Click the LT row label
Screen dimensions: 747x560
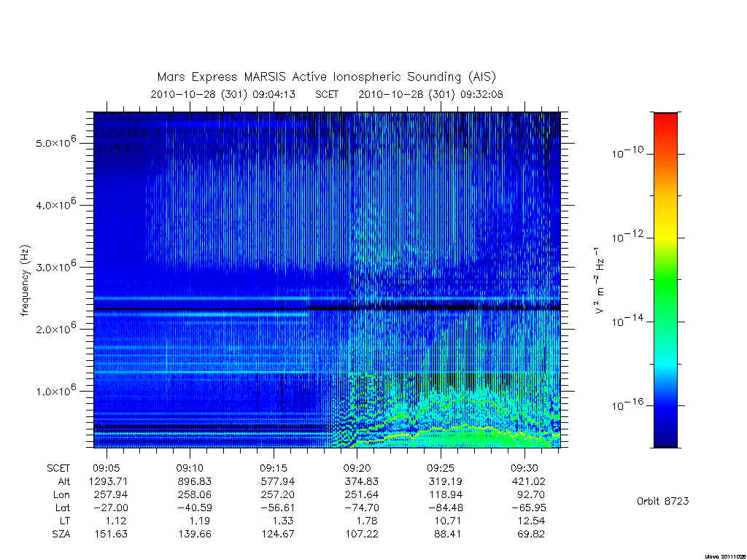(x=65, y=521)
